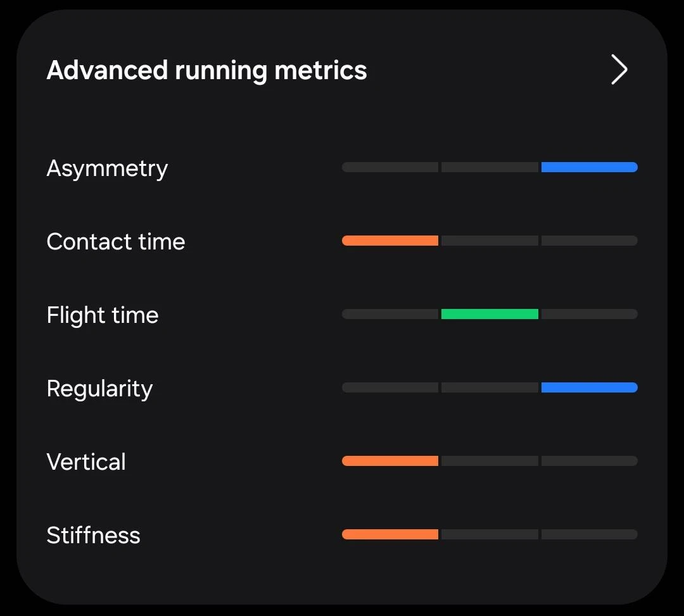Click the grey last segment of Vertical bar
Viewport: 684px width, 616px height.
(x=590, y=461)
